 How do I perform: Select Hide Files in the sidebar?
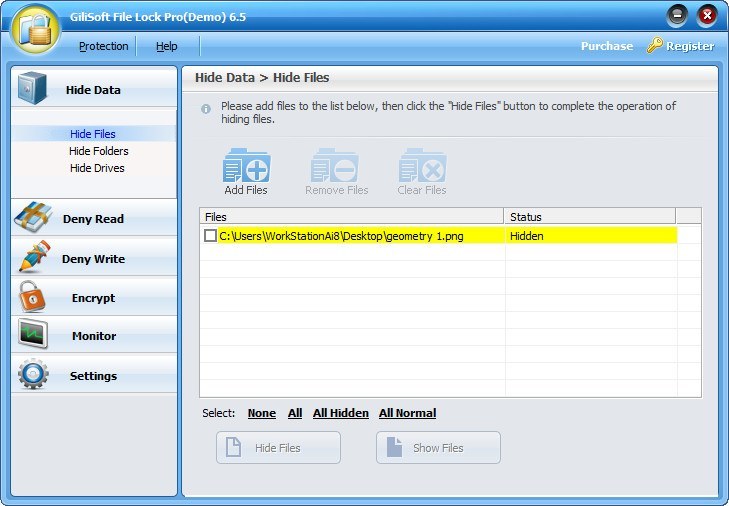(93, 134)
